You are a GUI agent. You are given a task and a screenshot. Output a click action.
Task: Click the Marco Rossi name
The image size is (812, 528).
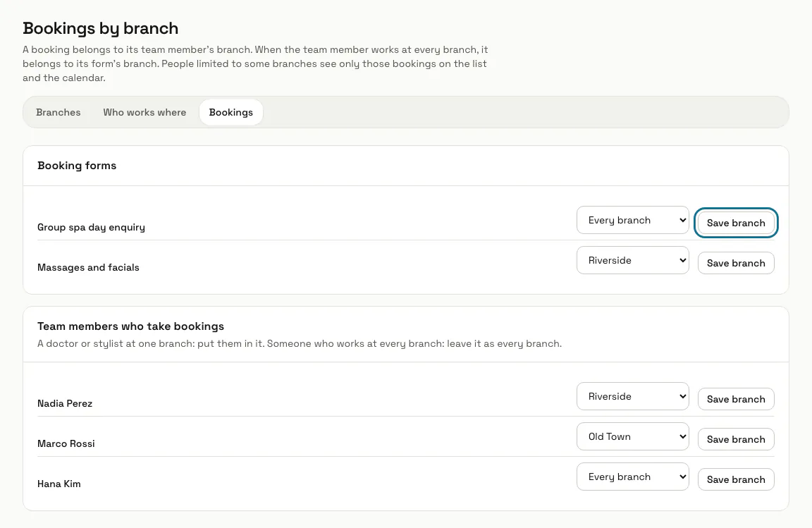point(66,443)
